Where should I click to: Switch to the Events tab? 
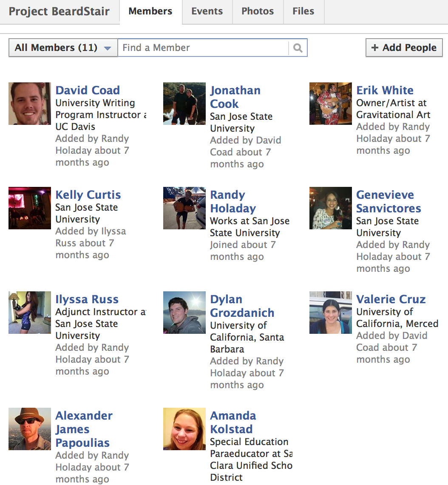[207, 11]
